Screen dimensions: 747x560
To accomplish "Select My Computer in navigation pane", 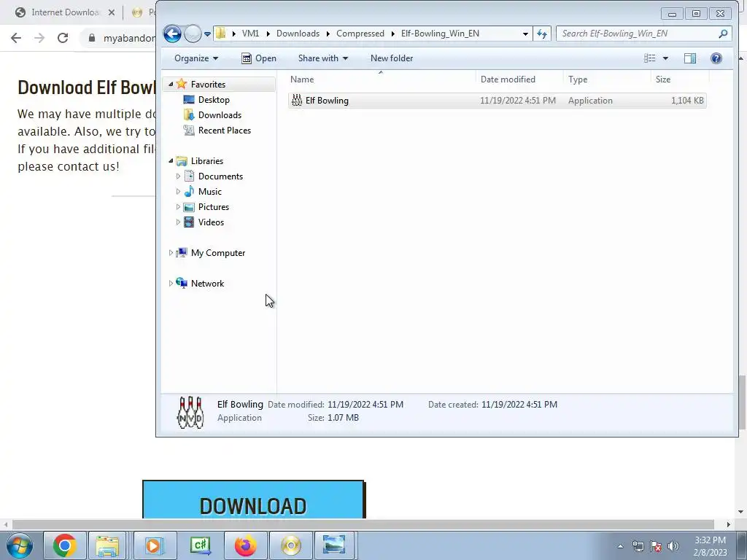I will click(x=217, y=253).
